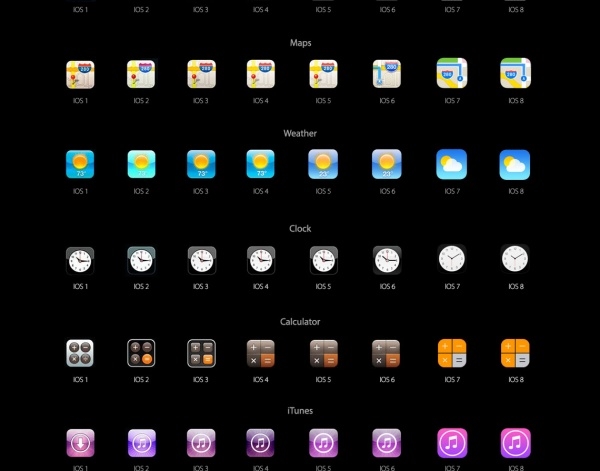The image size is (600, 471).
Task: Open the iOS 6 Clock icon
Action: 387,260
